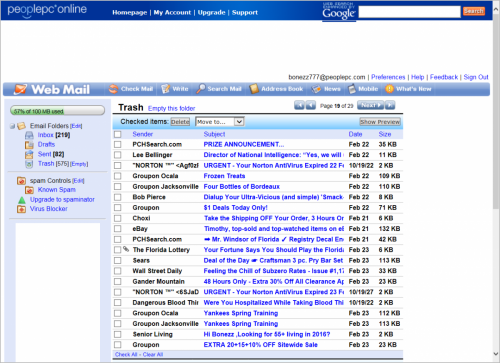
Task: Click the Next page button
Action: pos(370,105)
